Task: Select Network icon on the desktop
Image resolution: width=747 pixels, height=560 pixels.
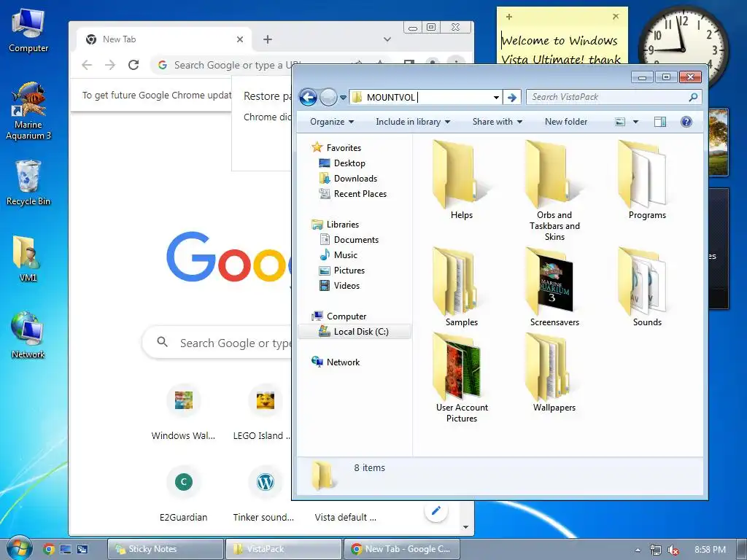Action: coord(28,335)
